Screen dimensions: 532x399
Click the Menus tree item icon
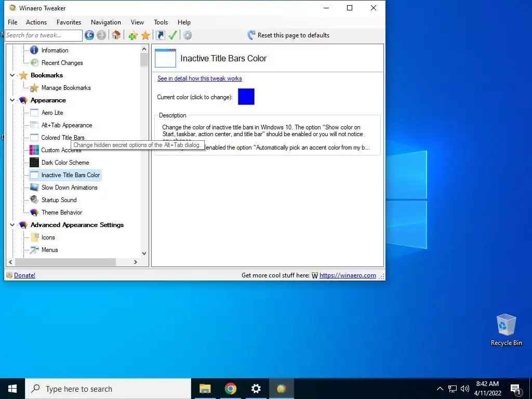(34, 250)
